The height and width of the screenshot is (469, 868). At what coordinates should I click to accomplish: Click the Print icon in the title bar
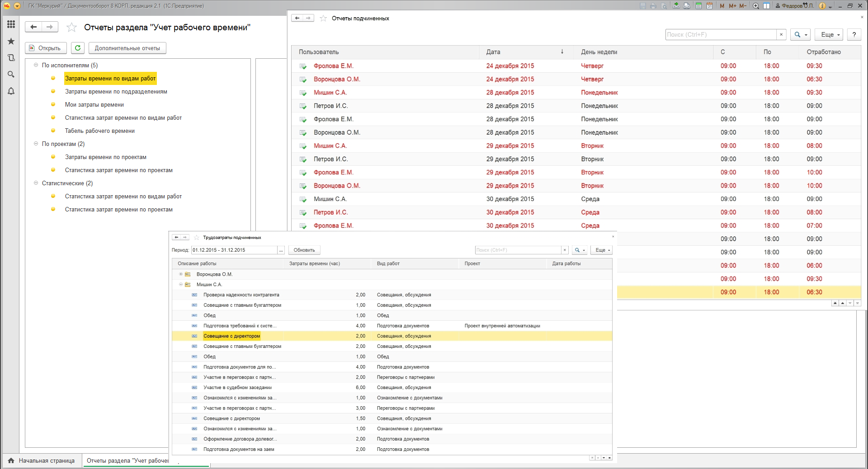653,6
